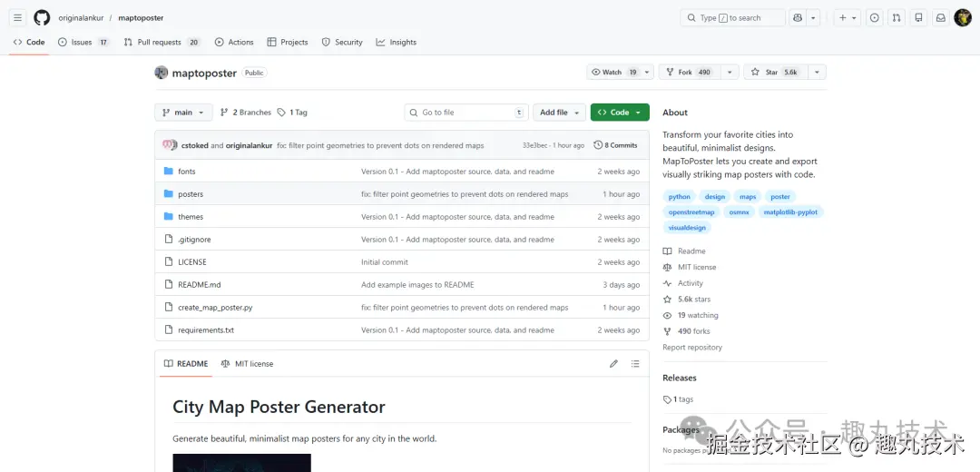980x472 pixels.
Task: View the 2 Branches link
Action: pos(246,113)
